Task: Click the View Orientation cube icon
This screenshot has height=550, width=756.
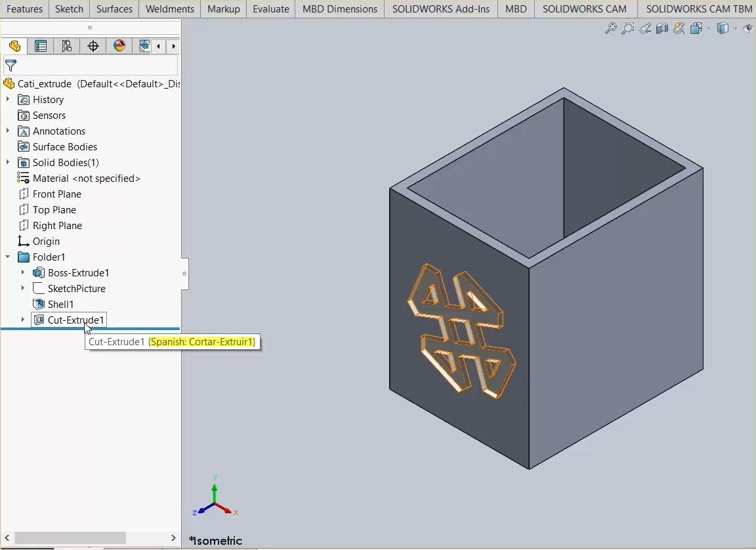Action: tap(696, 28)
